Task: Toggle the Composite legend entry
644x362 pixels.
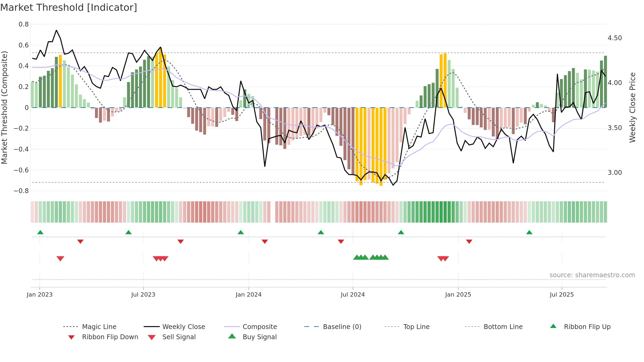Action: tap(250, 327)
